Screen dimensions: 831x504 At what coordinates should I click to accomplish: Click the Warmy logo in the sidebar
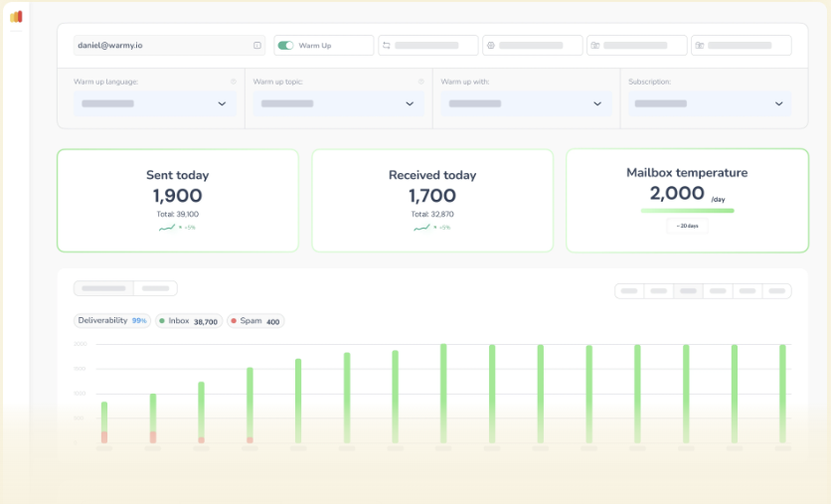(x=17, y=17)
